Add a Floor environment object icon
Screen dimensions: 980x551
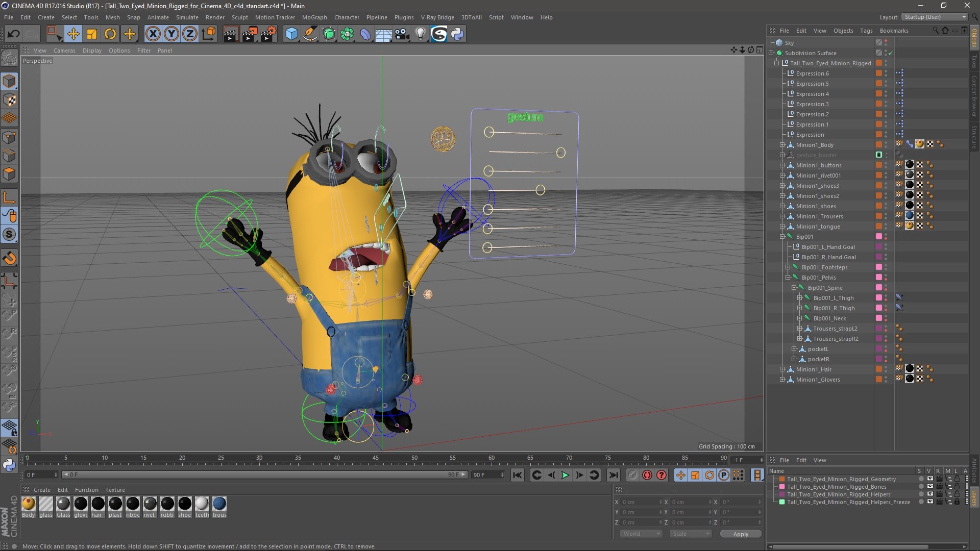point(384,34)
